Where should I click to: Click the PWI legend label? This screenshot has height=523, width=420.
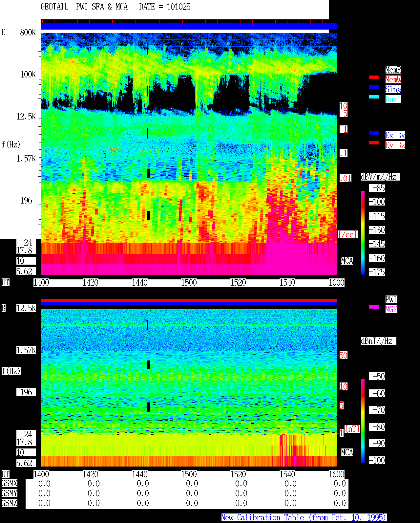click(391, 299)
